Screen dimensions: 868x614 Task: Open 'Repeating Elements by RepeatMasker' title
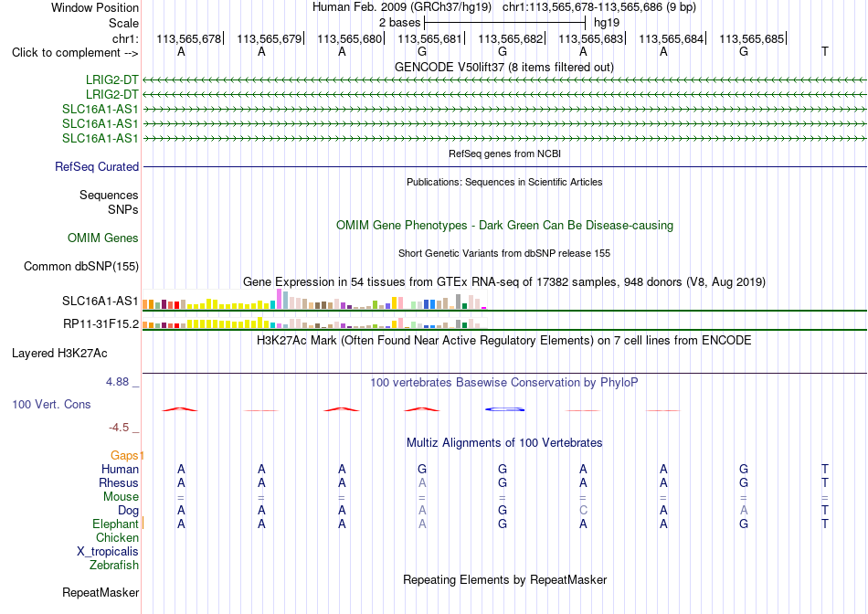click(504, 579)
